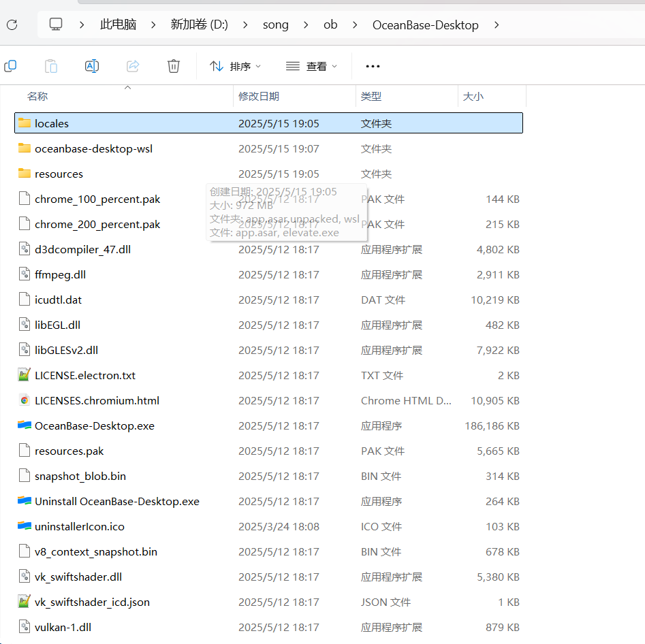
Task: Click the vk_swiftshader.dll file icon
Action: pyautogui.click(x=25, y=577)
